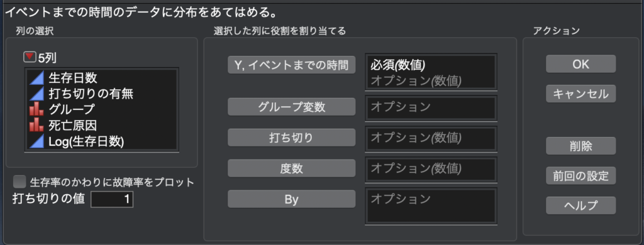Image resolution: width=644 pixels, height=245 pixels.
Task: Open help with the ヘルプ button
Action: (580, 205)
